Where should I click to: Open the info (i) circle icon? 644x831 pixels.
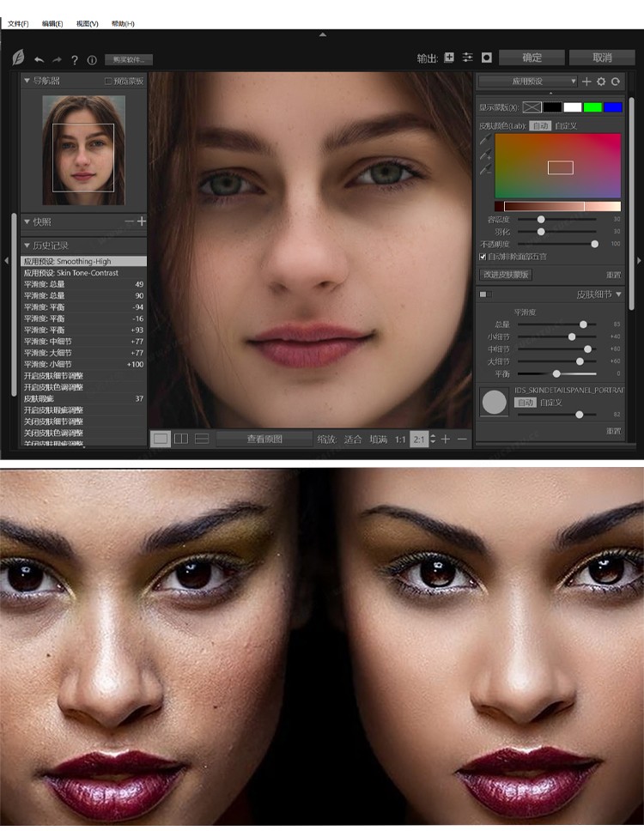(x=92, y=60)
